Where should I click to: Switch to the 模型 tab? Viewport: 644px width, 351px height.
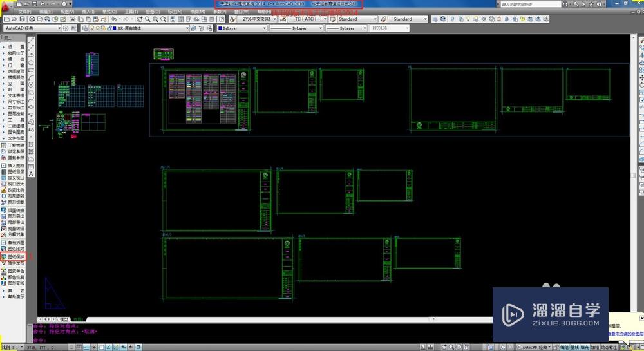click(64, 319)
